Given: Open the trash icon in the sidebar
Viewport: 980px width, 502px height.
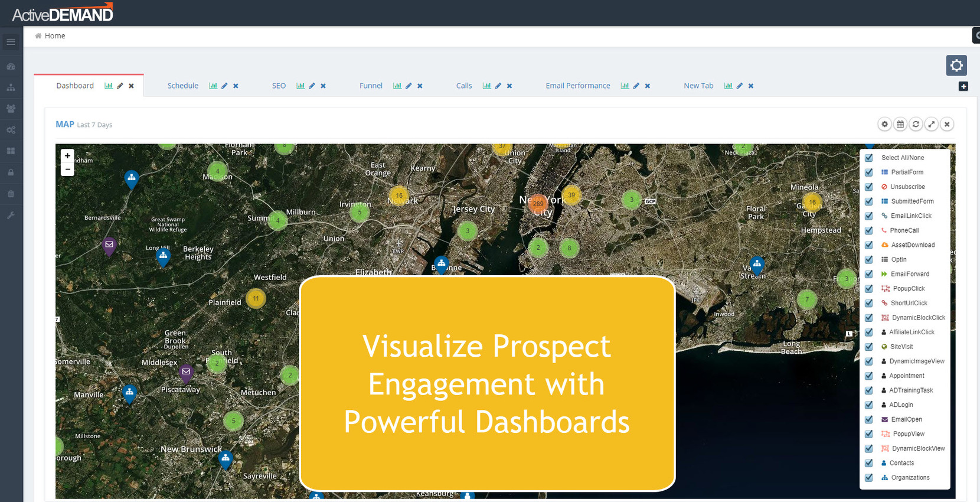Looking at the screenshot, I should pos(11,194).
